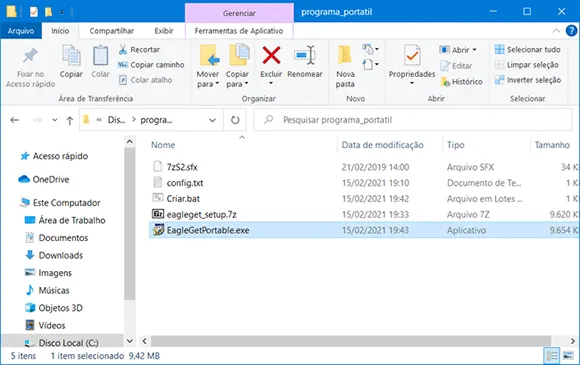Go back with the left arrow
This screenshot has height=365, width=580.
tap(15, 120)
